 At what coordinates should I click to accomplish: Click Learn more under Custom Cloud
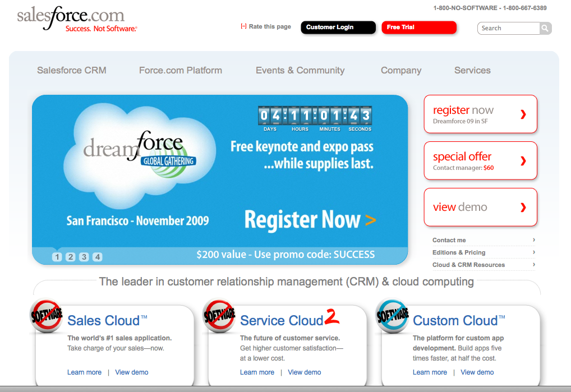(430, 372)
